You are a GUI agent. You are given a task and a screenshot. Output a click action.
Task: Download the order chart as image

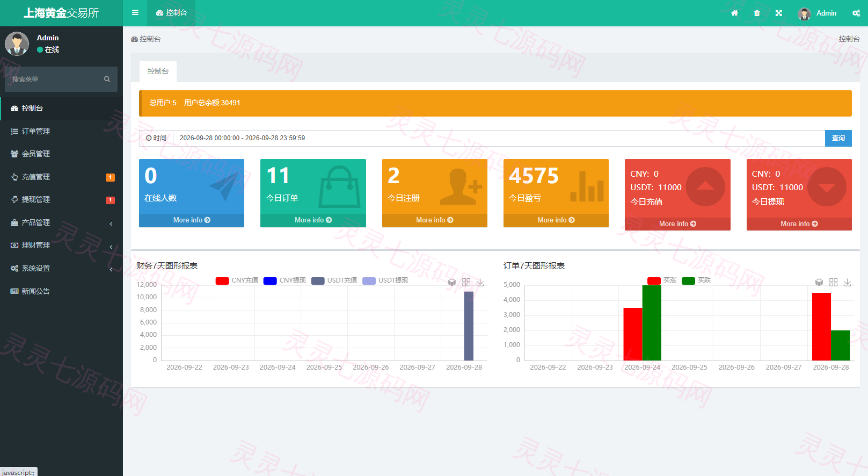[848, 283]
